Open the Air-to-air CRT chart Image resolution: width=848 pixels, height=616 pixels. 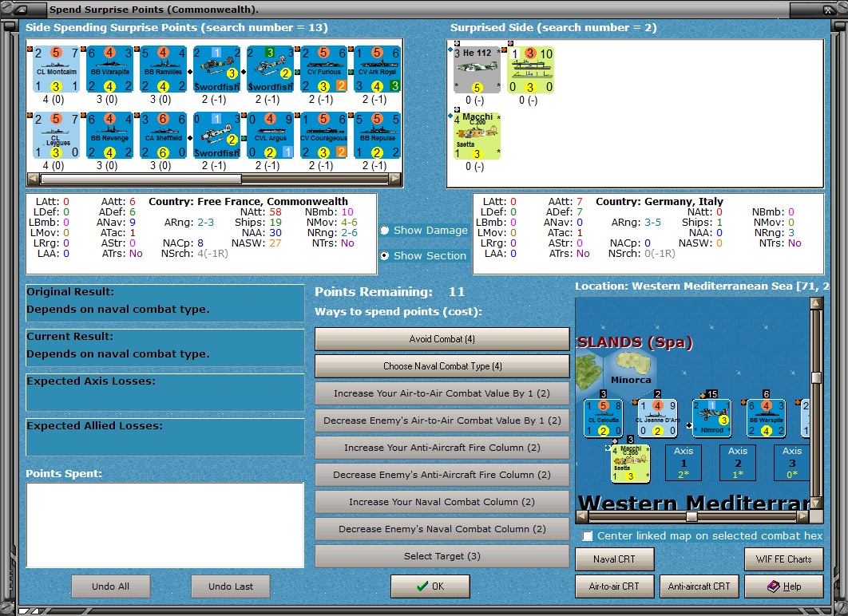click(614, 586)
